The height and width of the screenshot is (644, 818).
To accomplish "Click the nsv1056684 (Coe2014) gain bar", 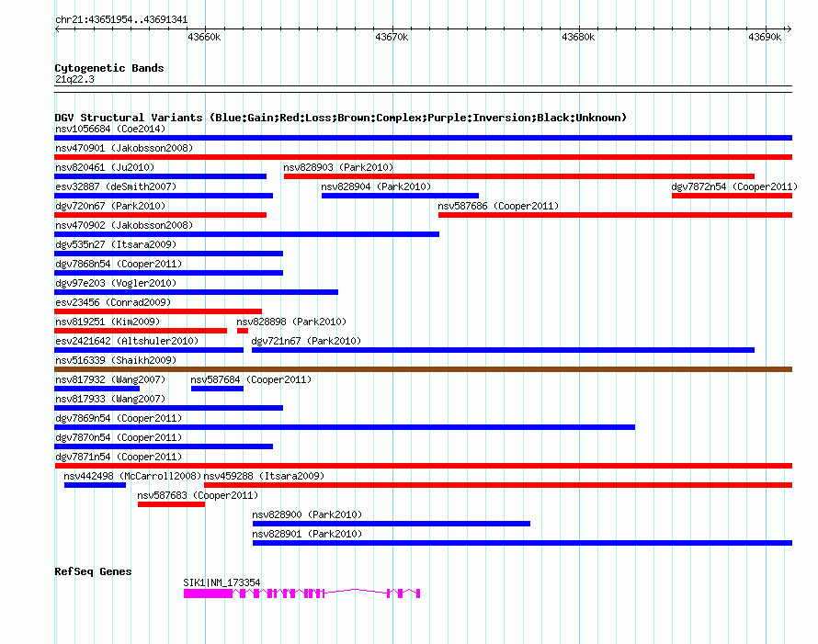I will coord(423,138).
